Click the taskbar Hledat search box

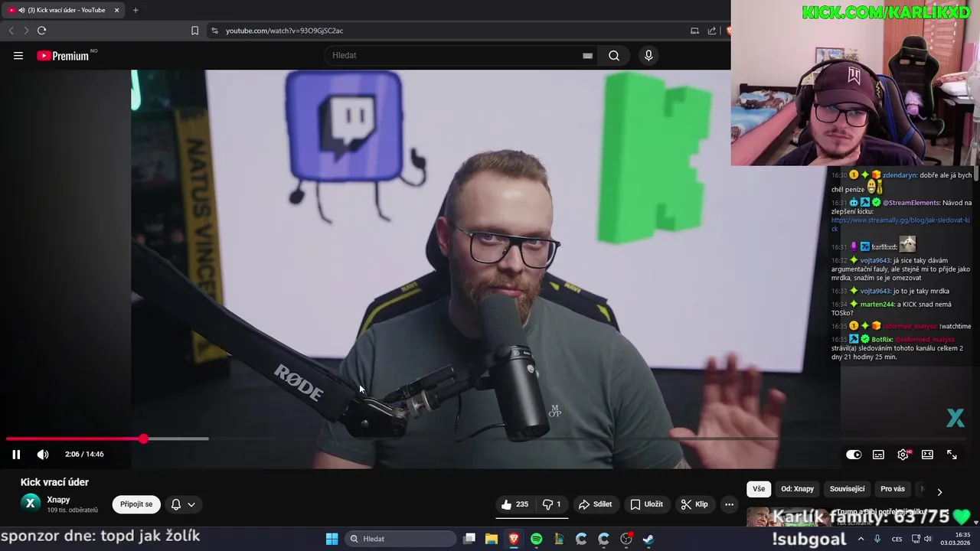point(400,539)
